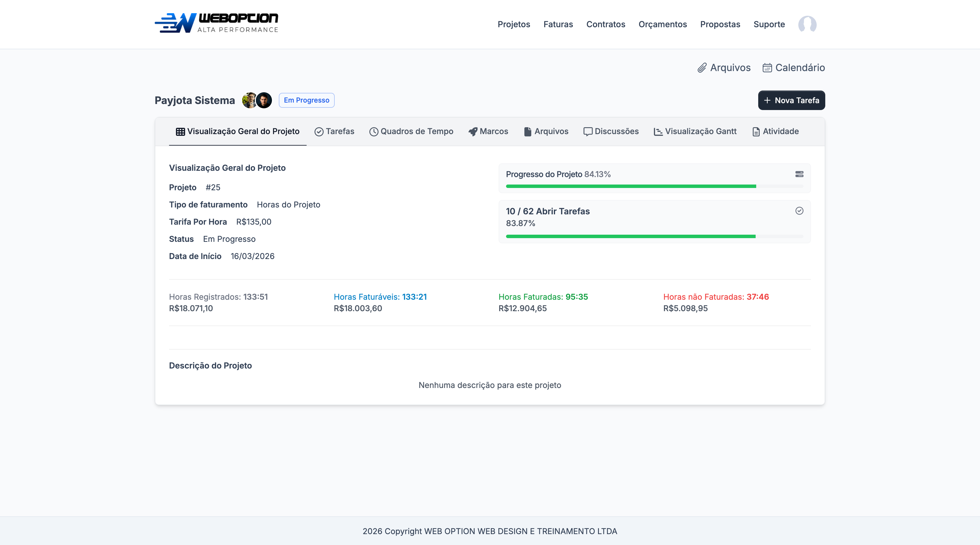
Task: Click the Em Progresso status badge
Action: [x=307, y=100]
